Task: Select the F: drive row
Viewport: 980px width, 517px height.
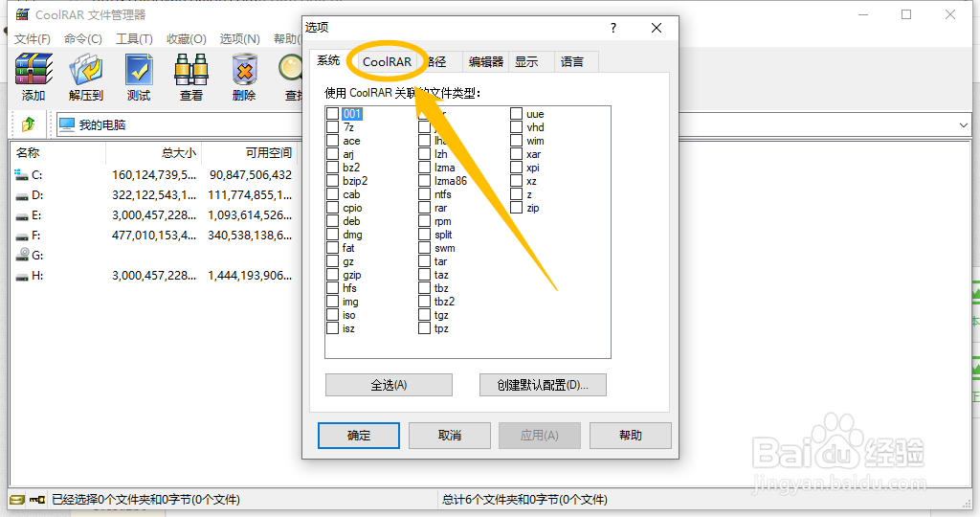Action: pos(154,236)
